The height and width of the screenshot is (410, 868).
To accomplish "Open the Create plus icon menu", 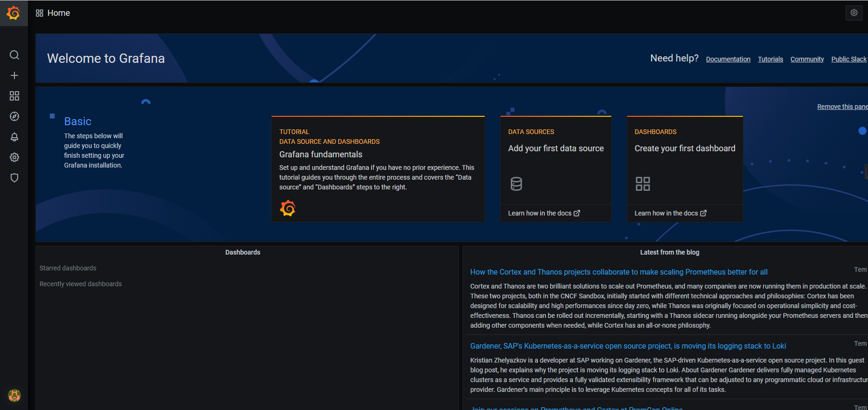I will click(14, 75).
